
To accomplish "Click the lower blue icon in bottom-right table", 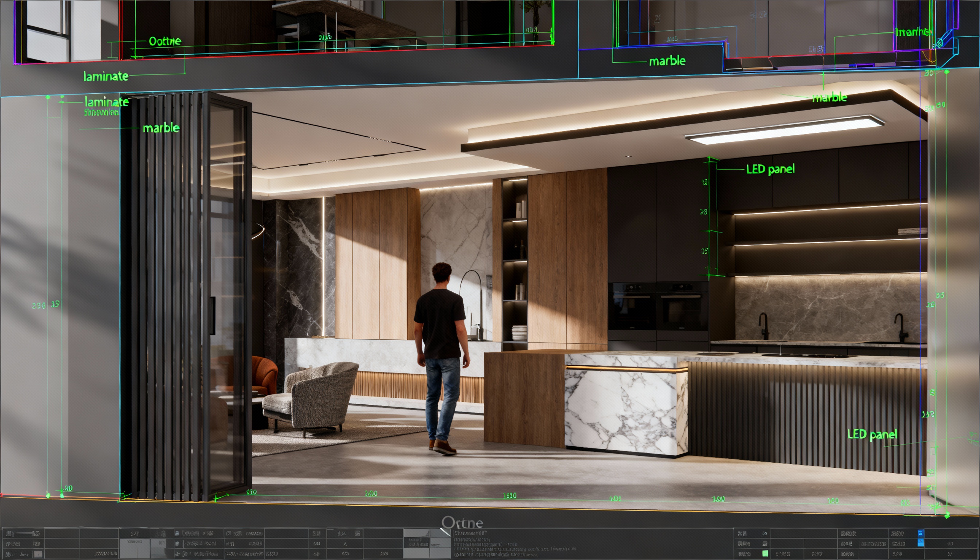I will pos(920,543).
